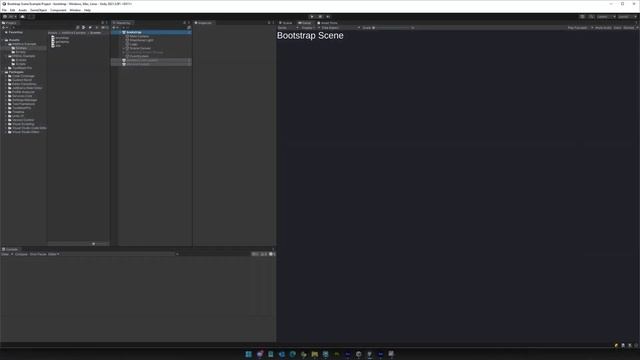The height and width of the screenshot is (360, 640).
Task: Select the Console panel tab
Action: (10, 249)
